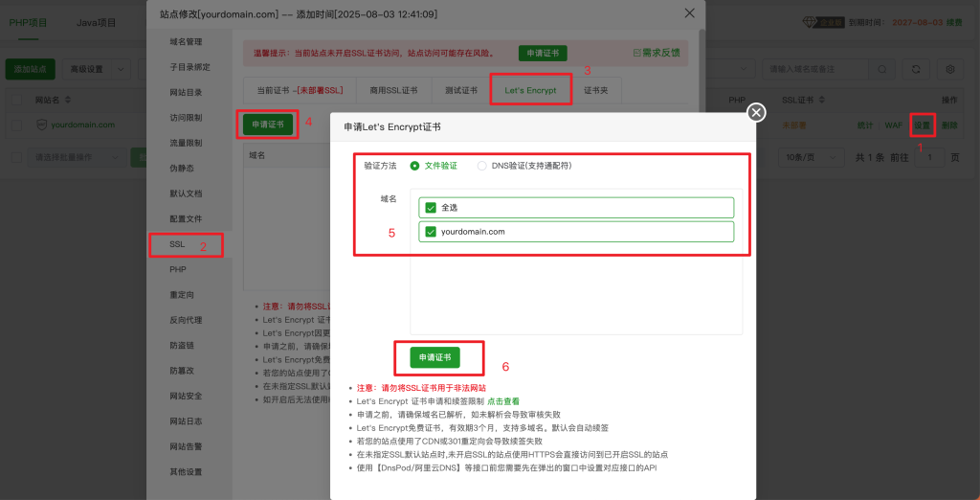
Task: Switch to the Let's Encrypt tab
Action: point(530,90)
